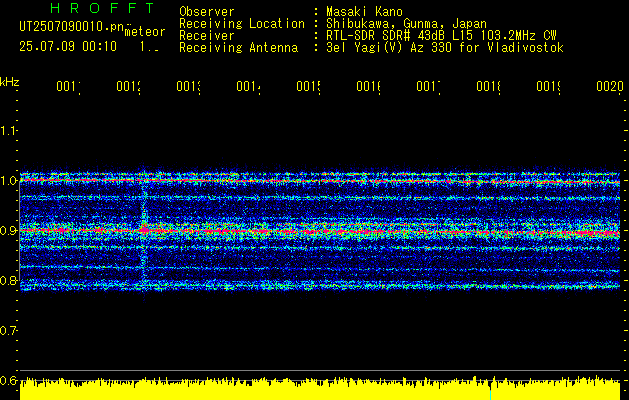629x400 pixels.
Task: Click the observer name Masaki Kano
Action: [364, 12]
